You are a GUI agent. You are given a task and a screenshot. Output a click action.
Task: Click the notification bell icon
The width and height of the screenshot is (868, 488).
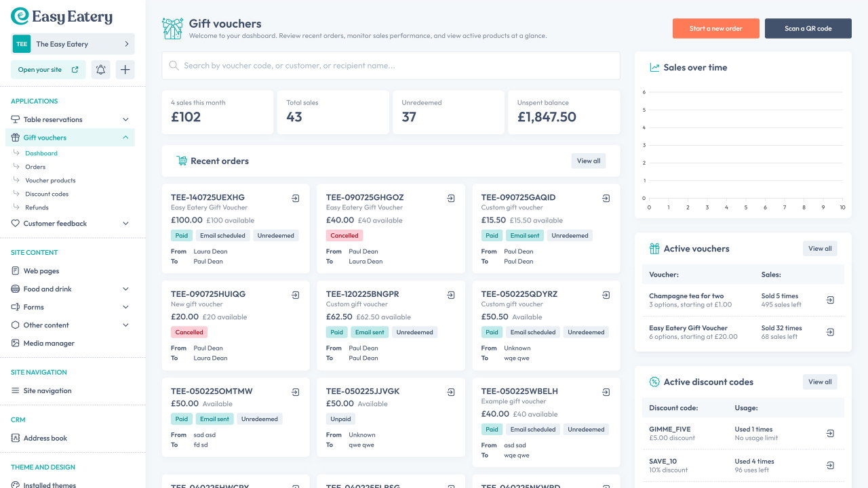coord(101,70)
